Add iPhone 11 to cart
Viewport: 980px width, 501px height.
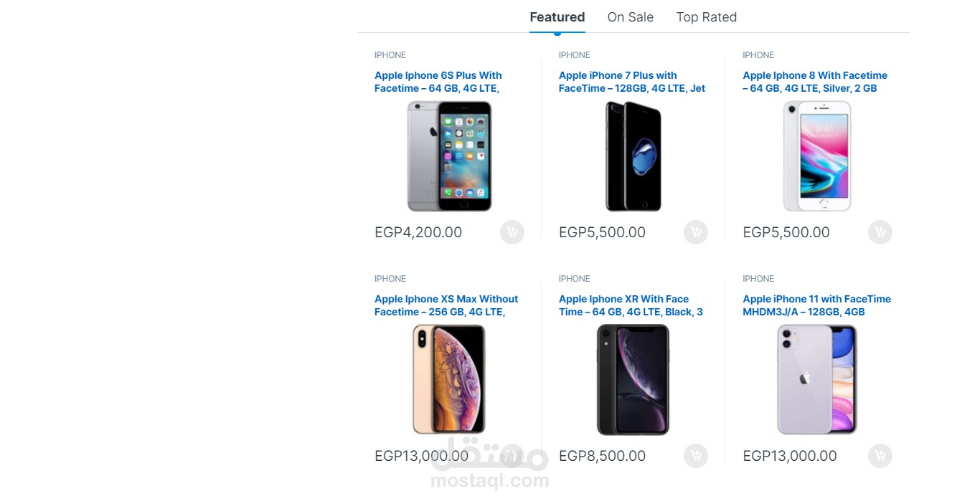click(880, 456)
